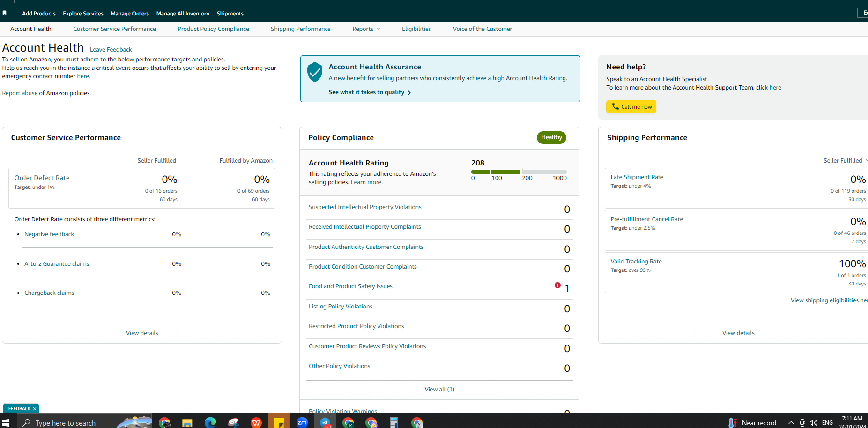Viewport: 868px width, 428px height.
Task: Click the View all (1) link
Action: click(x=439, y=390)
